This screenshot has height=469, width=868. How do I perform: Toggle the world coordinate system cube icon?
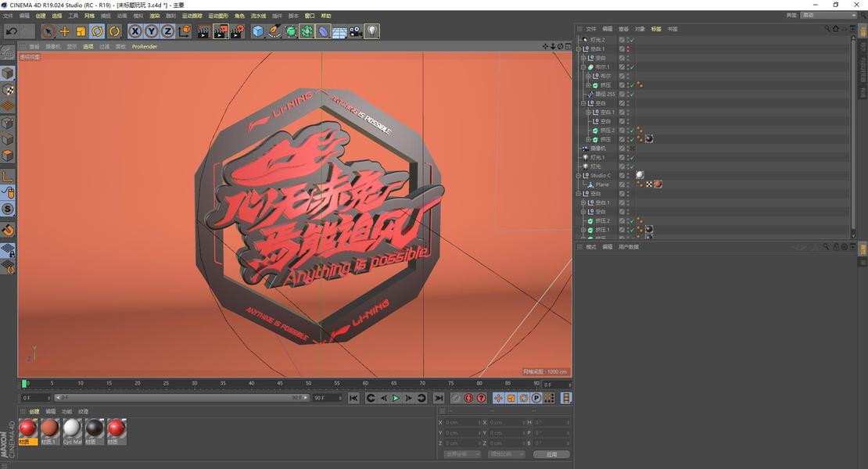185,31
